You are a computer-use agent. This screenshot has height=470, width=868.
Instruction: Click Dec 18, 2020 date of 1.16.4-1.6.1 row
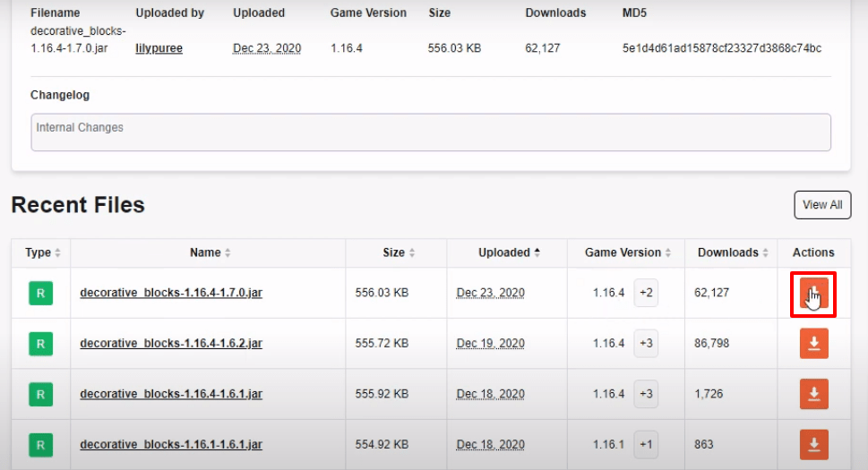coord(491,394)
